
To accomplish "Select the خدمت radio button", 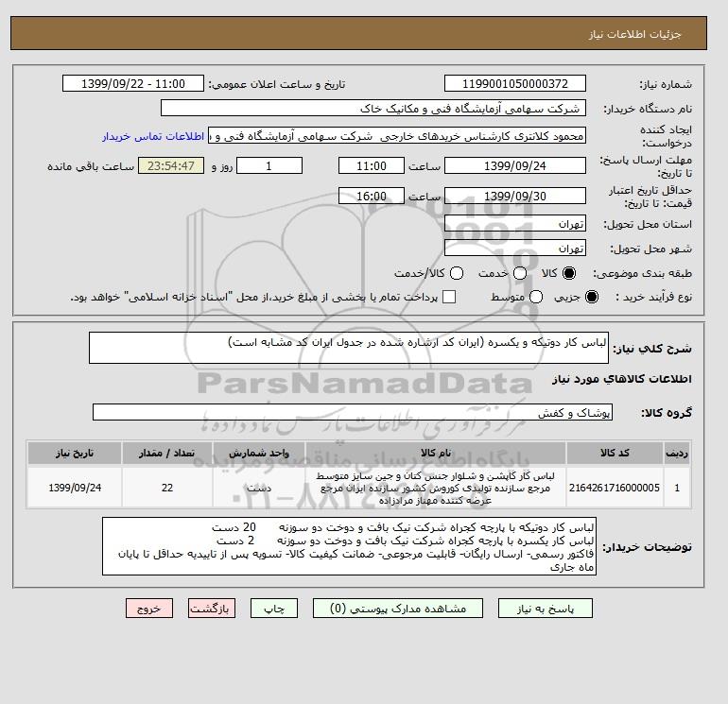I will coord(520,273).
